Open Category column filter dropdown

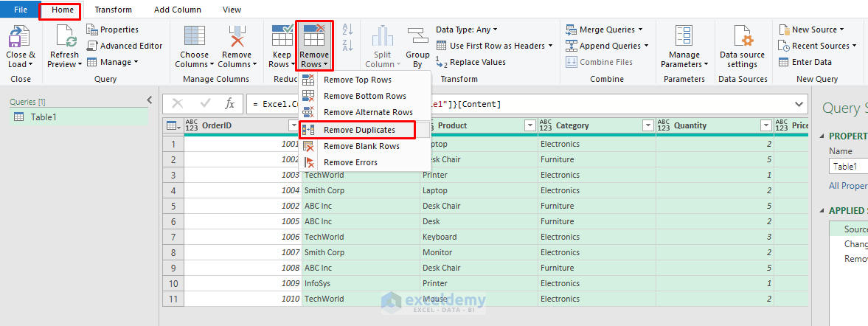click(x=647, y=125)
